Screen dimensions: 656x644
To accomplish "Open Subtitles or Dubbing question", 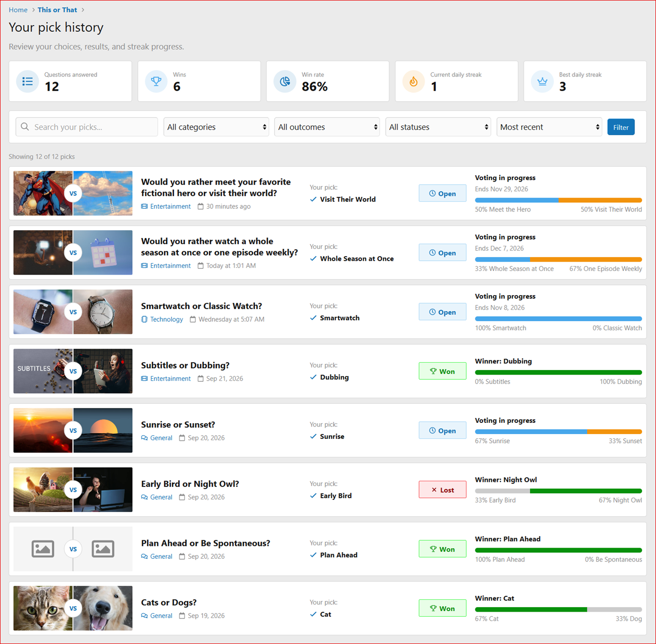I will click(185, 365).
